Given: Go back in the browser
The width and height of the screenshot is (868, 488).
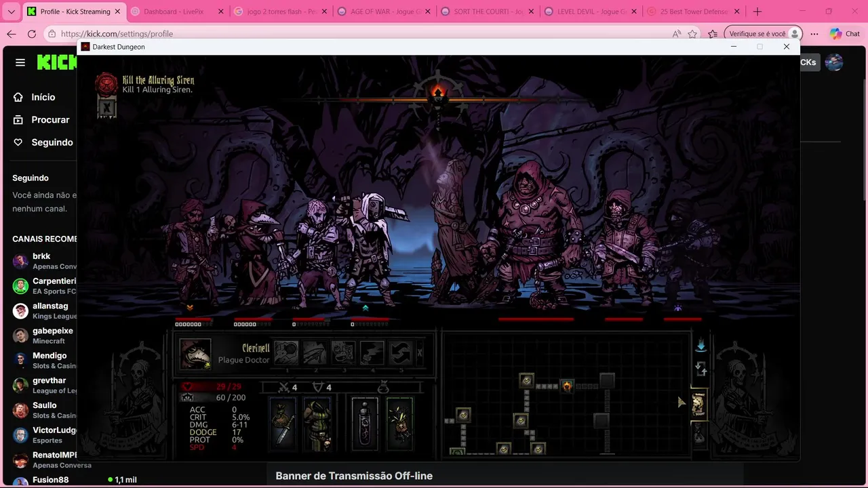Looking at the screenshot, I should pyautogui.click(x=11, y=34).
